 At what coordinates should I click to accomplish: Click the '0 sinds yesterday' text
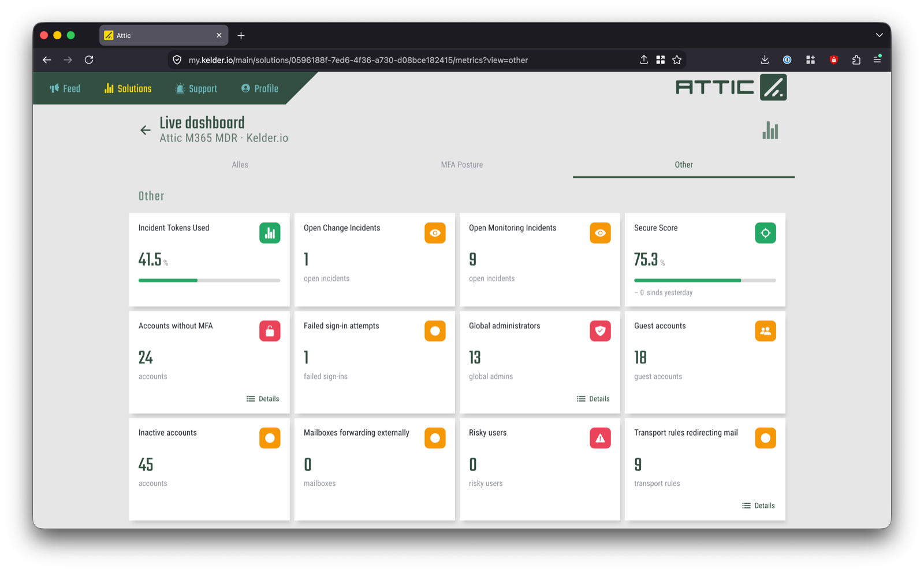[663, 293]
